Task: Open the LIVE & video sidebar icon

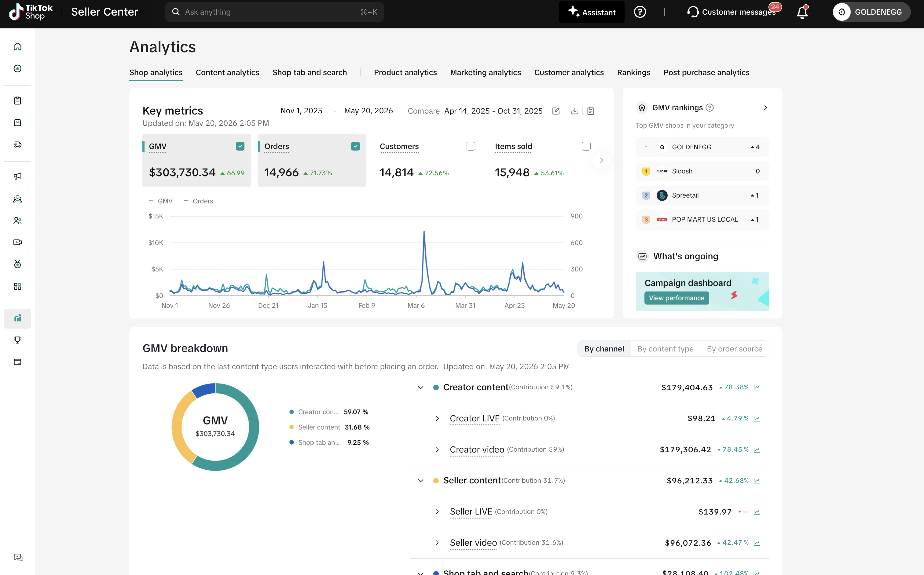Action: coord(17,242)
